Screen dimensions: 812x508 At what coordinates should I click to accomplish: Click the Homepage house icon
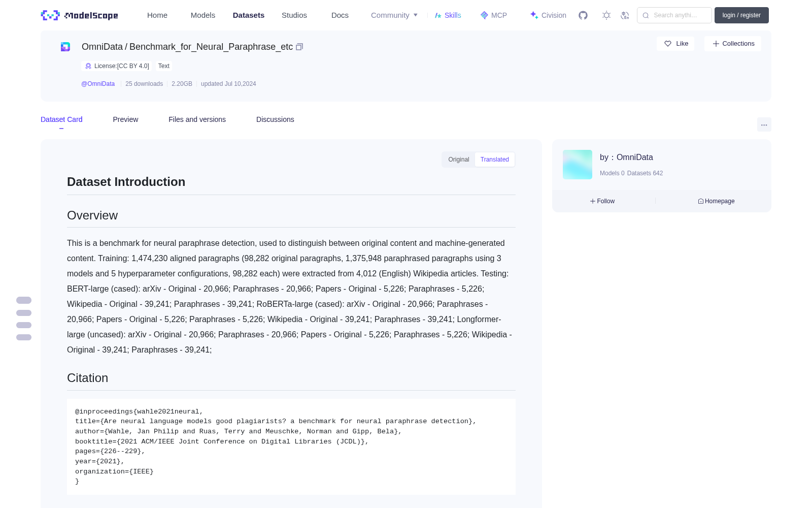tap(701, 201)
